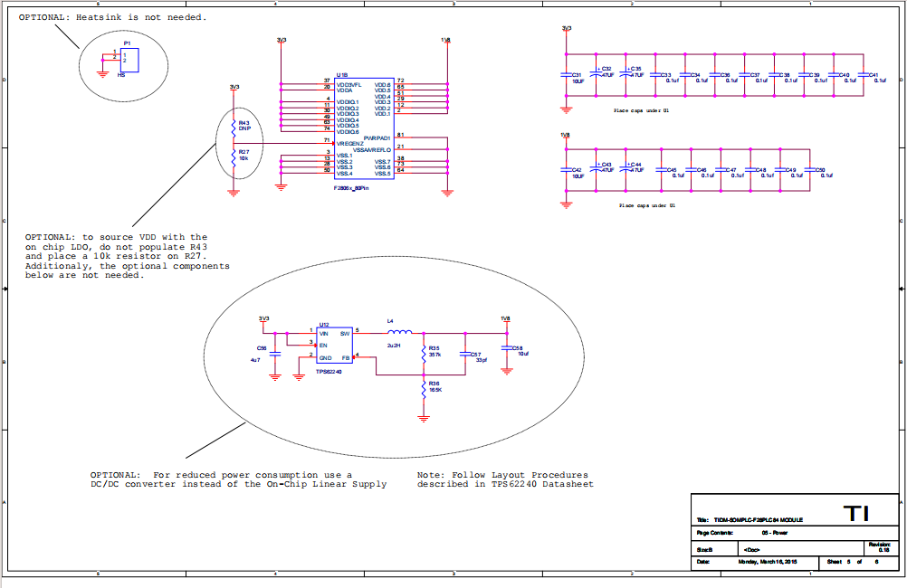Viewport: 907px width, 588px height.
Task: Select capacitor C41 0.1uf
Action: tap(864, 75)
